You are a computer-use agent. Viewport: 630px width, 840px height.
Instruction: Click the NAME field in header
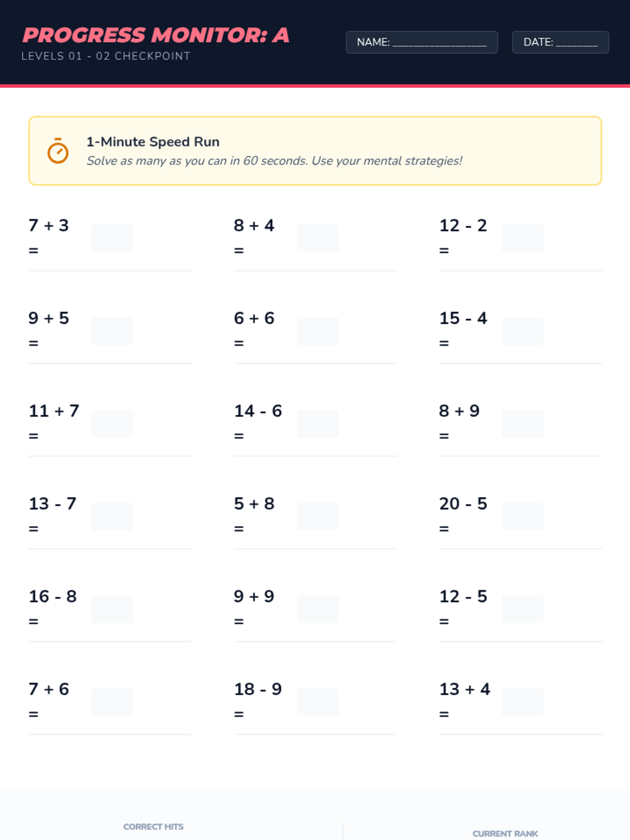click(422, 42)
